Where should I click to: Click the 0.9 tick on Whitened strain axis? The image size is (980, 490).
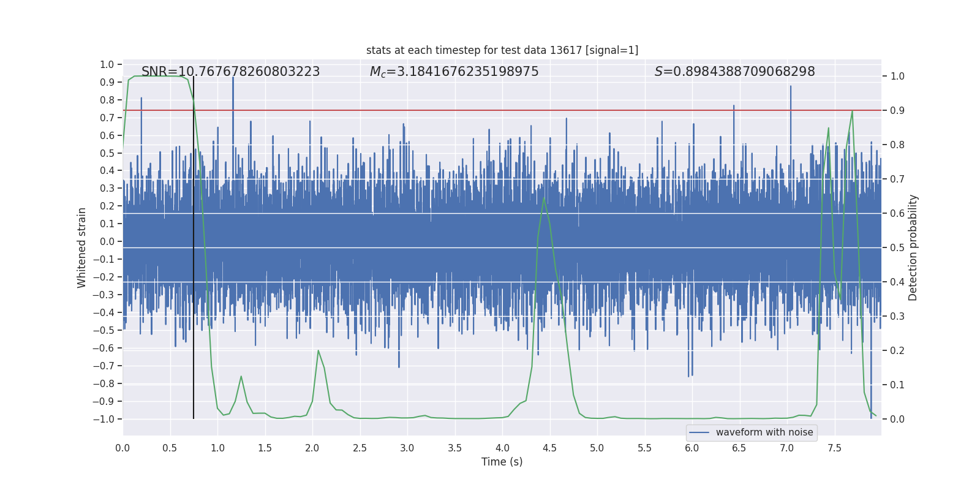pyautogui.click(x=107, y=83)
